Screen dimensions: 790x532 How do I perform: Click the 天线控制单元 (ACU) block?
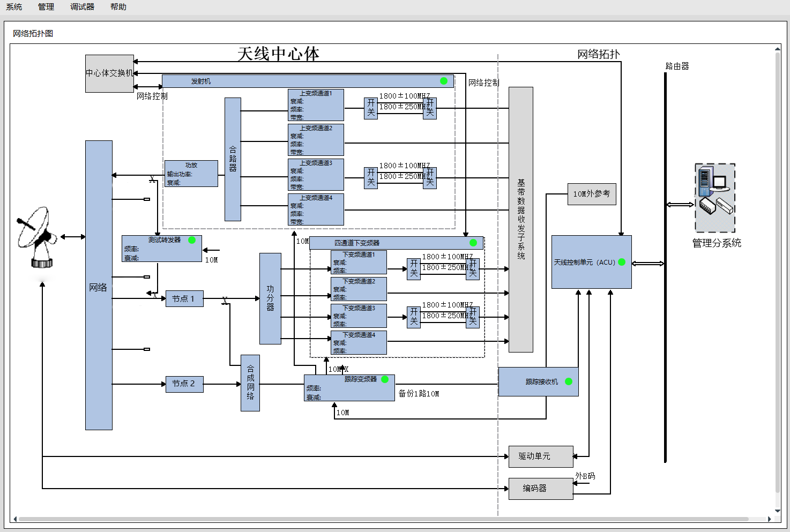point(592,262)
